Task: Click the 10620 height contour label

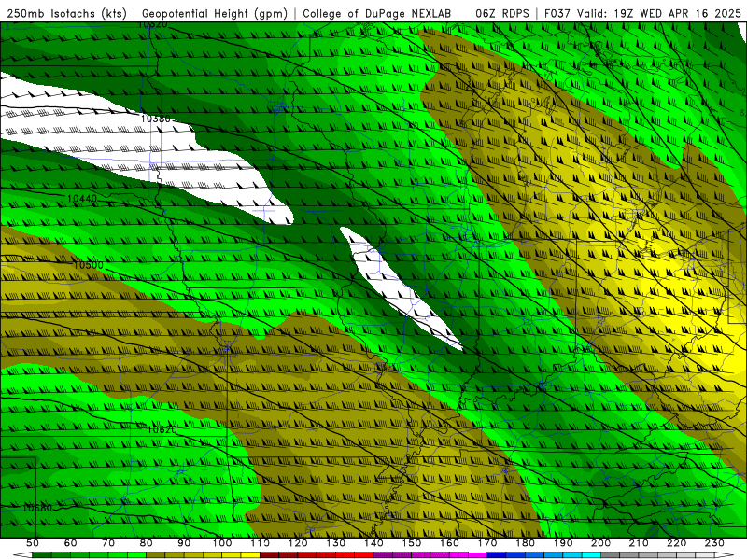Action: coord(162,429)
